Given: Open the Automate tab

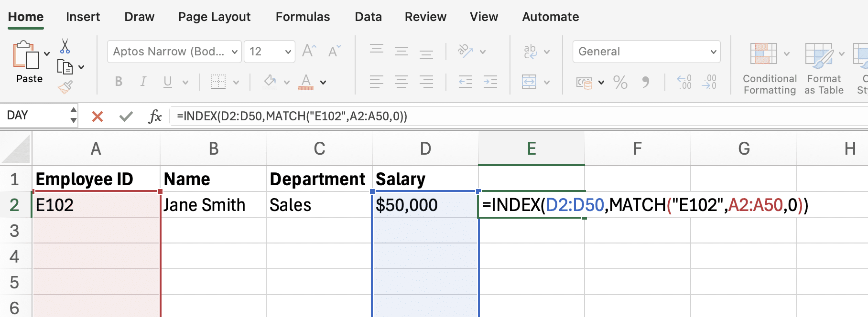Looking at the screenshot, I should [550, 17].
